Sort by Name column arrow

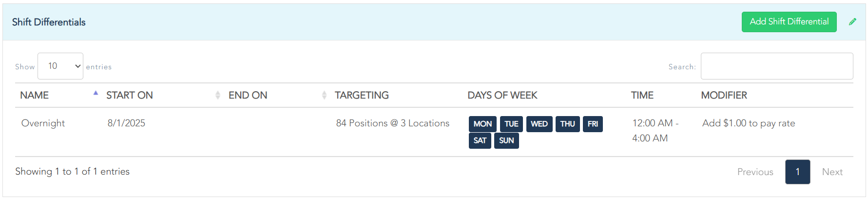click(96, 93)
